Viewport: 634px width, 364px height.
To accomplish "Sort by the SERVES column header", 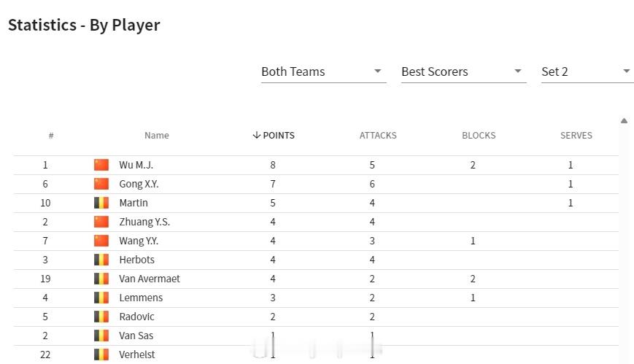I will [x=576, y=136].
